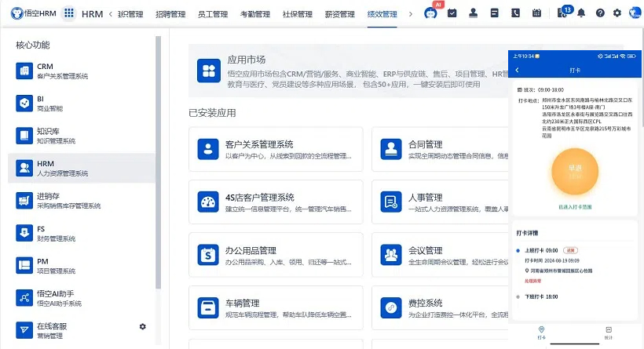Tap the orange 早退 punch button
Image resolution: width=644 pixels, height=349 pixels.
pyautogui.click(x=575, y=172)
